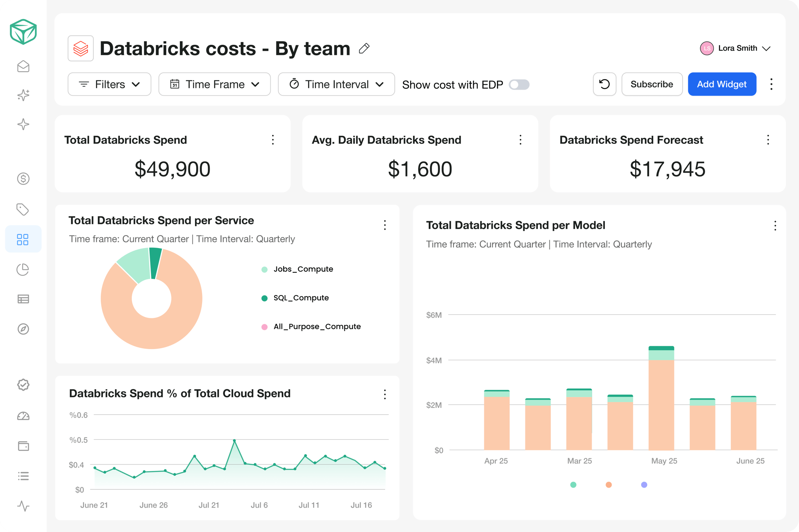Viewport: 799px width, 532px height.
Task: Click Lora Smith's avatar
Action: [707, 48]
